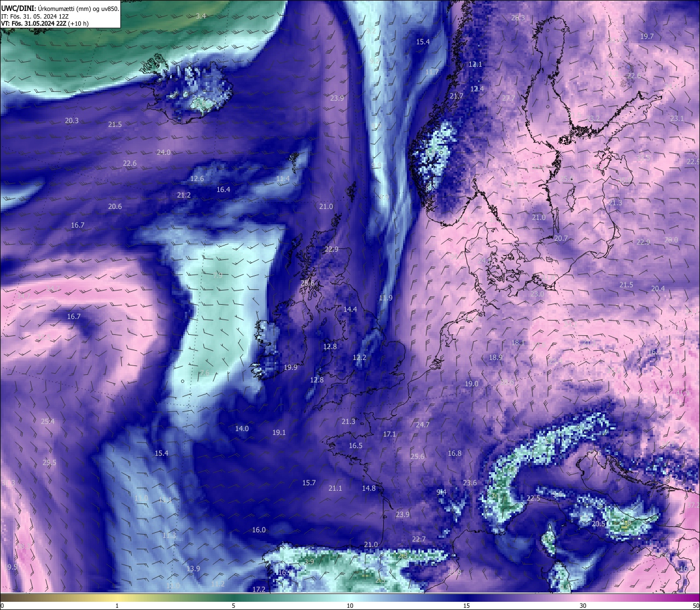Click the 28.3 value label
The image size is (700, 610).
pyautogui.click(x=518, y=18)
